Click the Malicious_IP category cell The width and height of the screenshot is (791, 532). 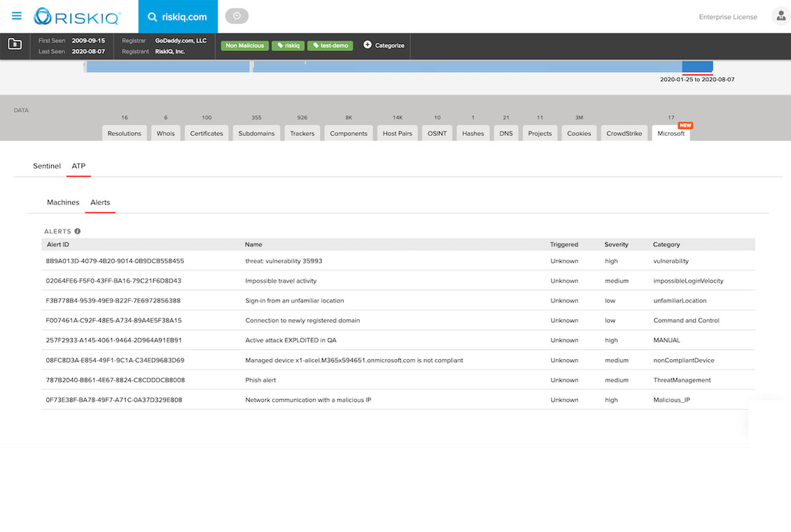coord(671,400)
